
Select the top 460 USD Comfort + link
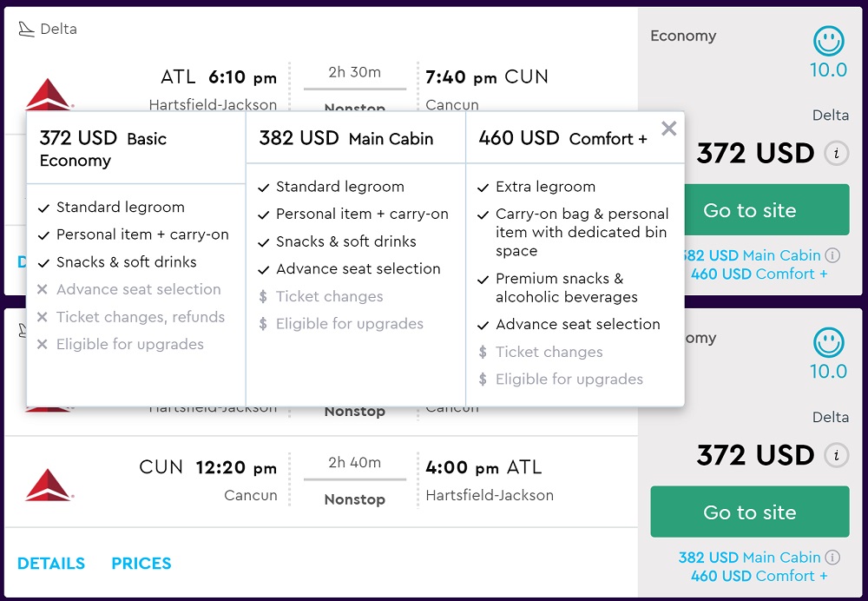tap(759, 274)
